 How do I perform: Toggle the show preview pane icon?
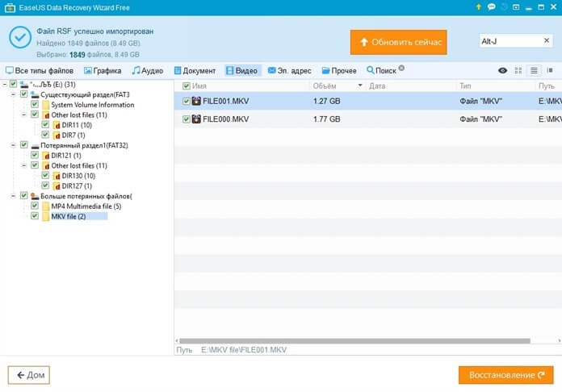pyautogui.click(x=550, y=70)
